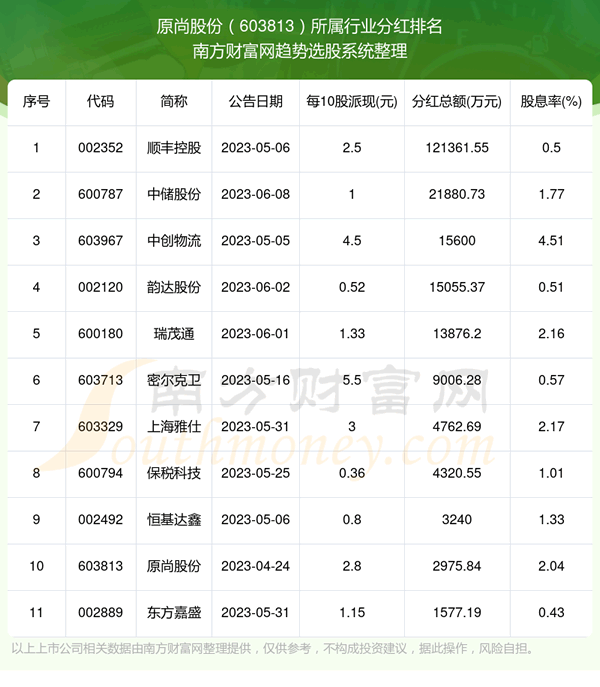This screenshot has height=687, width=600.
Task: Click yield value 2.16
Action: click(x=551, y=333)
